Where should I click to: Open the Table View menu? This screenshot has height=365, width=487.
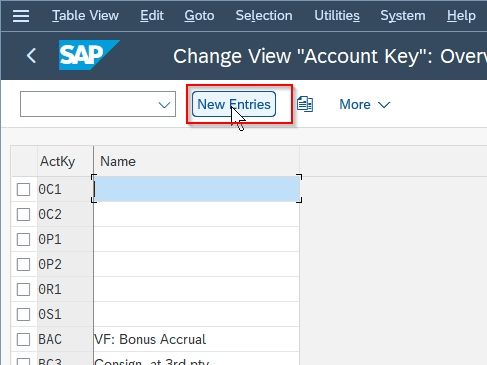85,16
